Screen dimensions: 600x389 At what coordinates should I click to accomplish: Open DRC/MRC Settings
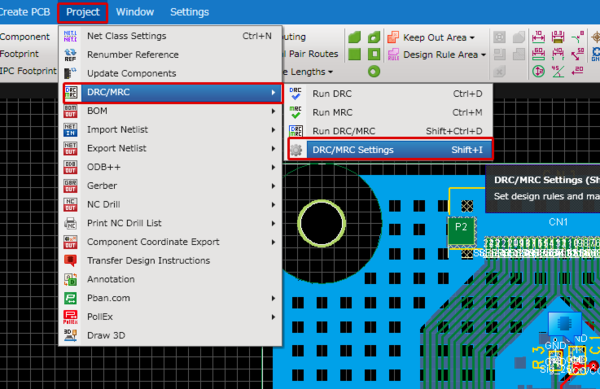390,150
